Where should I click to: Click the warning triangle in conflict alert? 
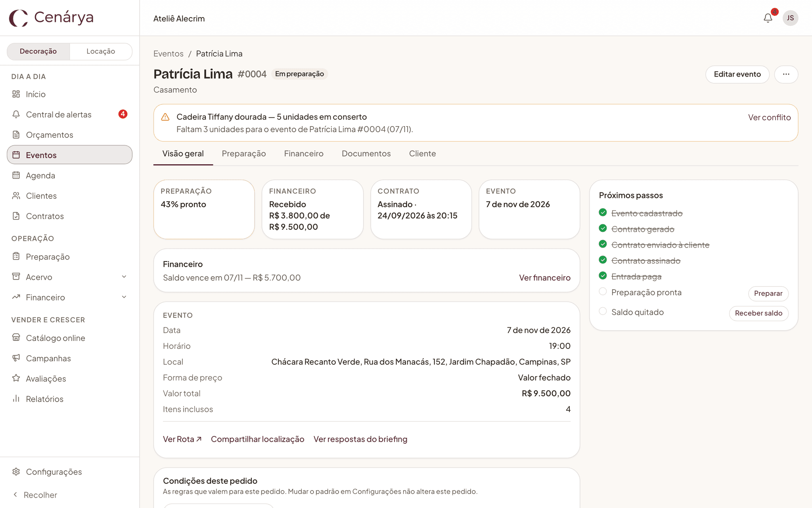pyautogui.click(x=165, y=117)
